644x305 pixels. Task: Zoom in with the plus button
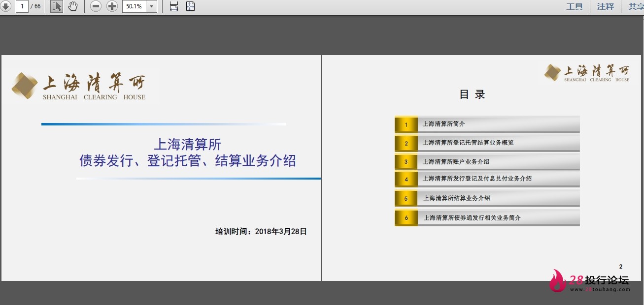coord(112,6)
